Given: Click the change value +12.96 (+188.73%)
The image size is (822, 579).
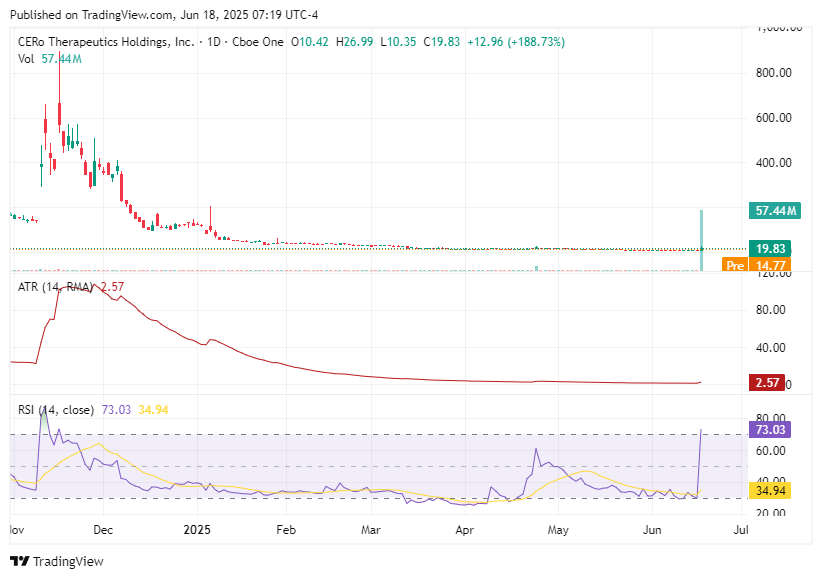Looking at the screenshot, I should point(516,42).
